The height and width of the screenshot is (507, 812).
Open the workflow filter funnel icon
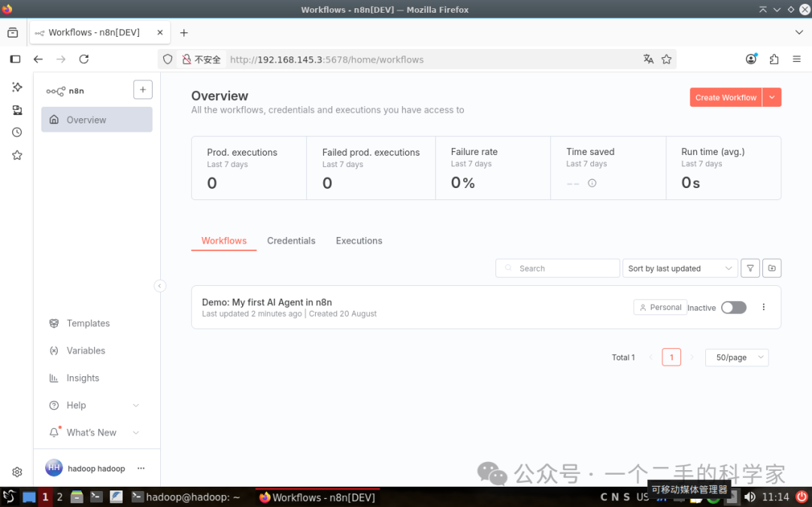(x=750, y=269)
